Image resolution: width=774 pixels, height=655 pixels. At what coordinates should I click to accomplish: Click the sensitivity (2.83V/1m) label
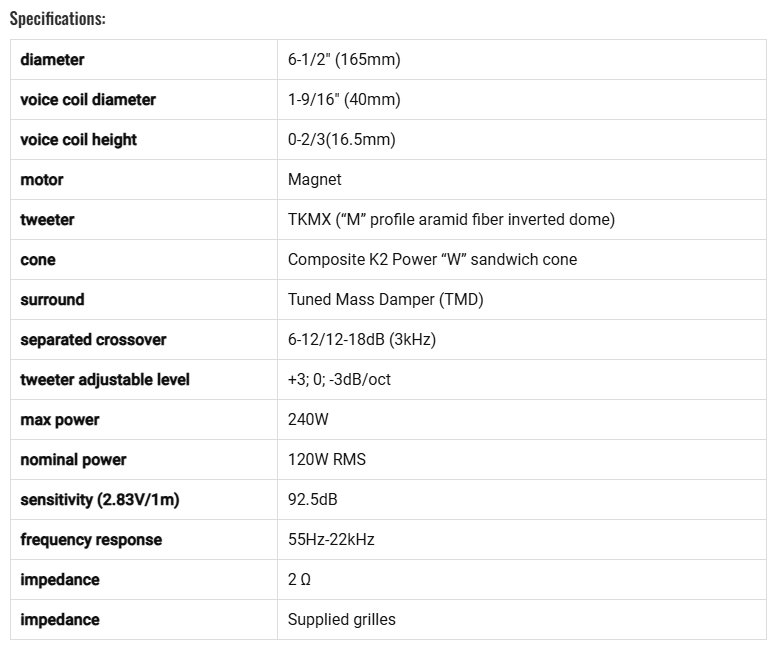[x=99, y=500]
